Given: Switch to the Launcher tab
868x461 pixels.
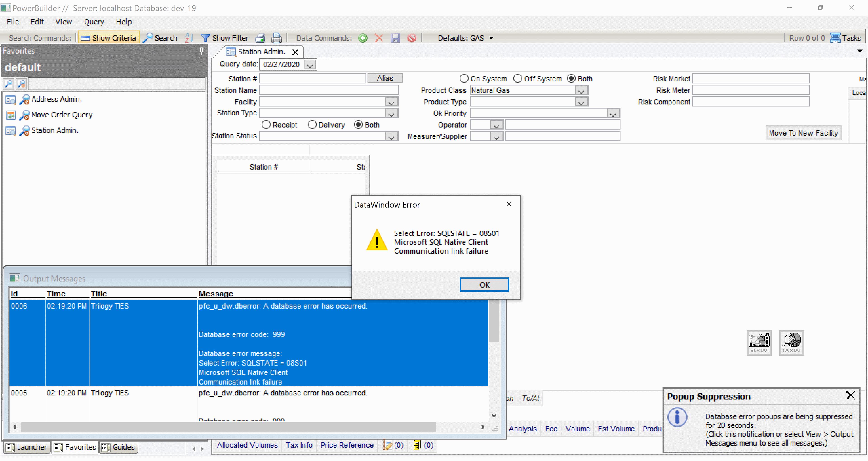Looking at the screenshot, I should click(x=27, y=447).
